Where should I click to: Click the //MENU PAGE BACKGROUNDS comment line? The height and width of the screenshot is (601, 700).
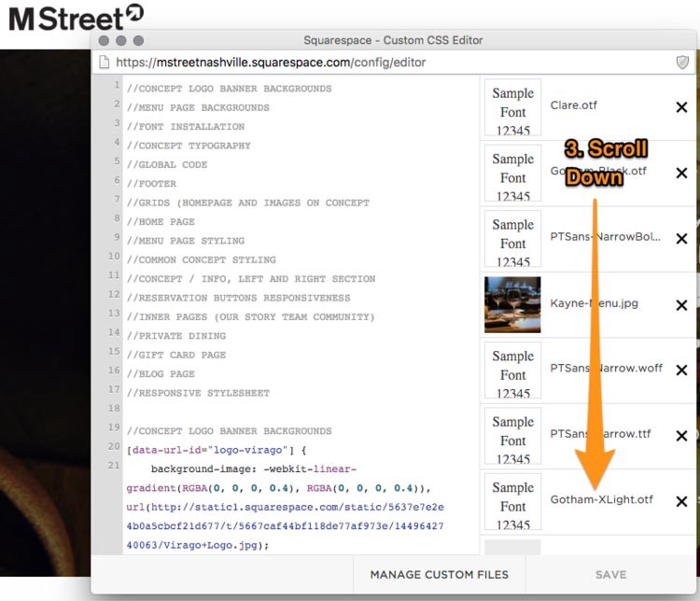click(198, 107)
